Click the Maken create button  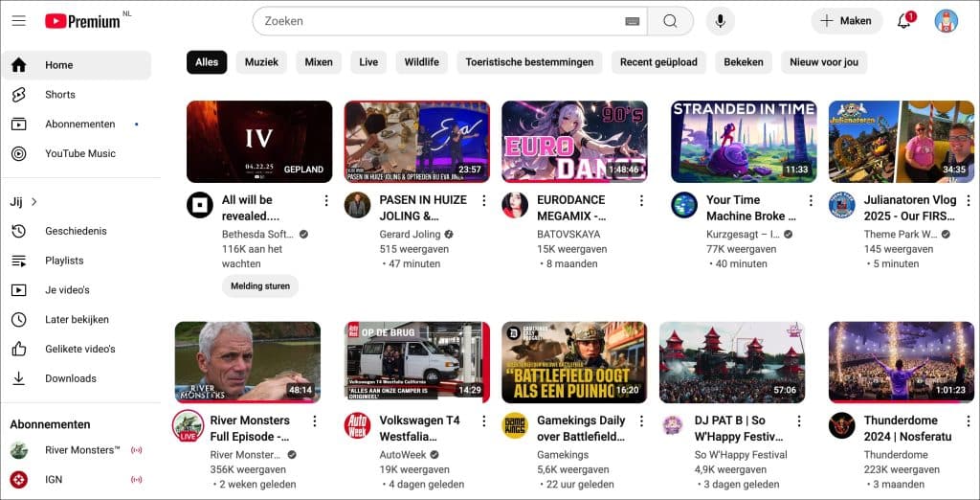[x=846, y=21]
